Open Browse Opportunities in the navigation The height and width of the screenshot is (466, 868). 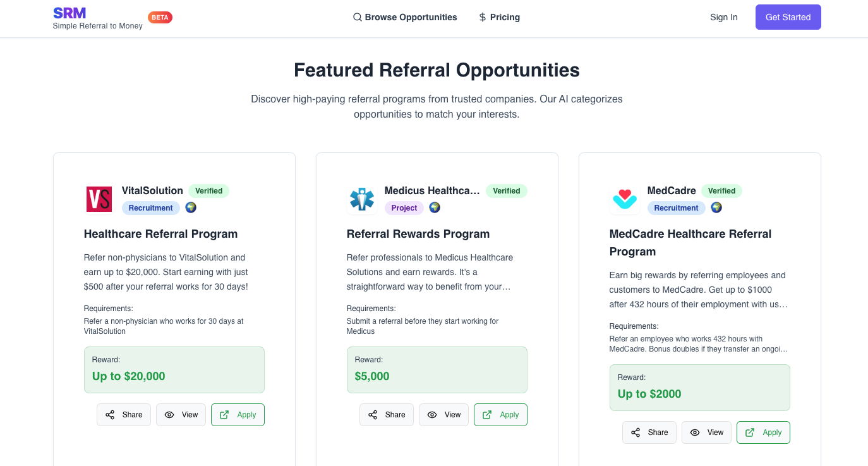click(405, 17)
